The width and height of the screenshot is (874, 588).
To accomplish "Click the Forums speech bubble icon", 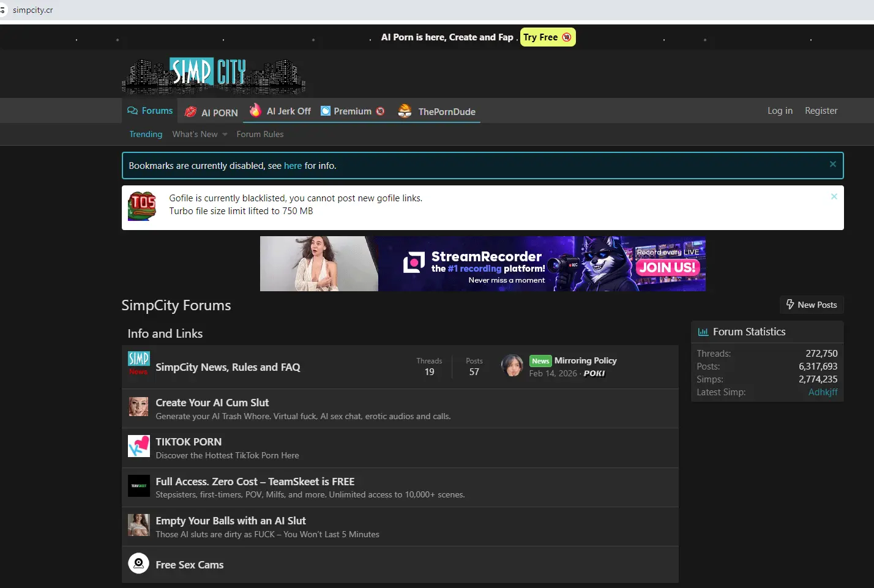I will click(x=132, y=111).
